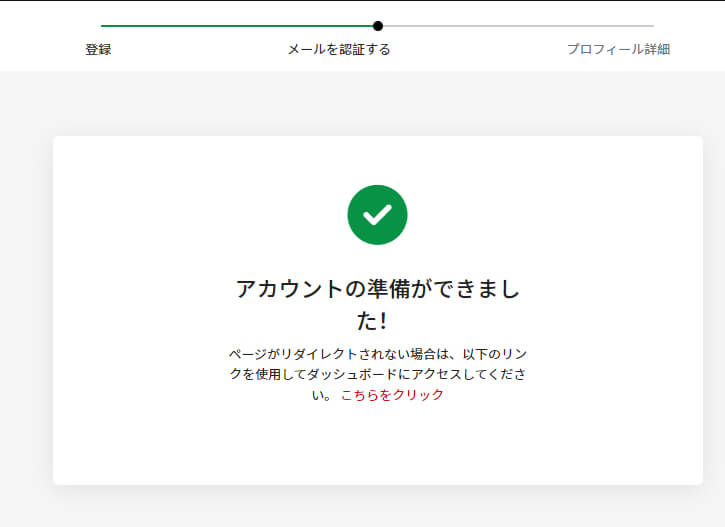Click gray background between stepper and card
This screenshot has width=725, height=527.
coord(377,103)
